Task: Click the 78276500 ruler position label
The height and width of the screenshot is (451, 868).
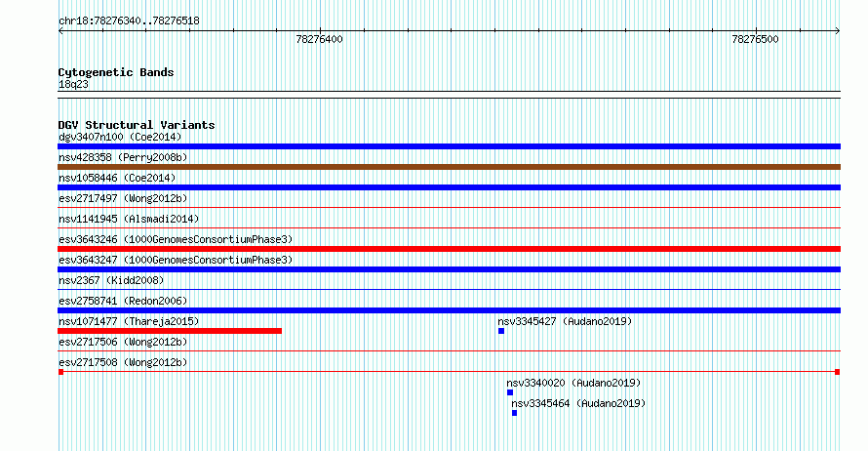Action: pos(755,39)
